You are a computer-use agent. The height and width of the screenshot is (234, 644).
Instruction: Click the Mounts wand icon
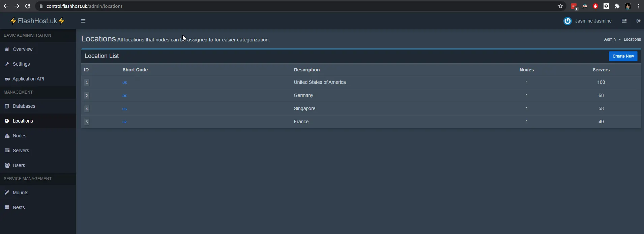[7, 193]
